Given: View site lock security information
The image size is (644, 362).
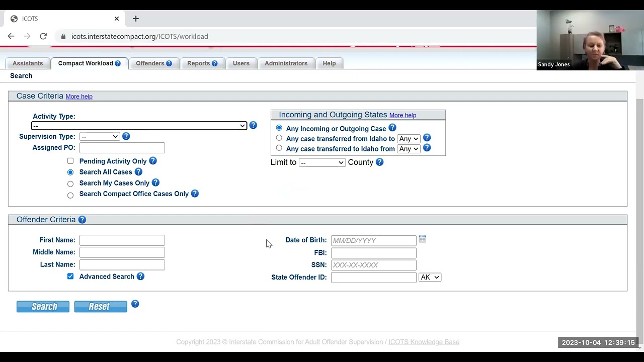Looking at the screenshot, I should click(x=63, y=36).
